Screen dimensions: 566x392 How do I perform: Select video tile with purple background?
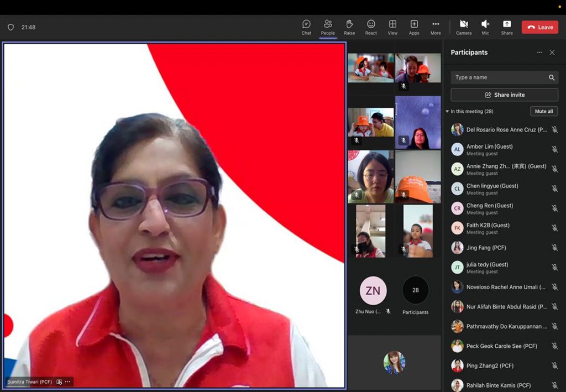click(x=418, y=123)
